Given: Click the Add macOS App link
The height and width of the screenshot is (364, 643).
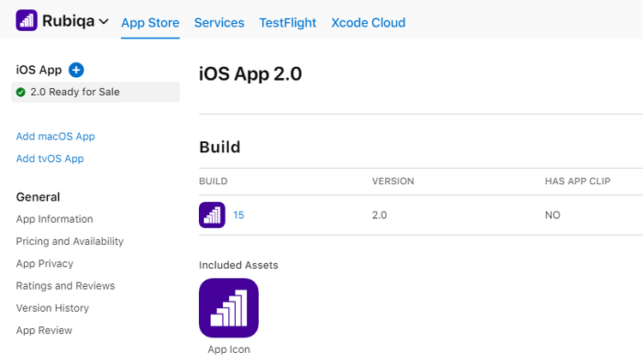Looking at the screenshot, I should tap(56, 136).
